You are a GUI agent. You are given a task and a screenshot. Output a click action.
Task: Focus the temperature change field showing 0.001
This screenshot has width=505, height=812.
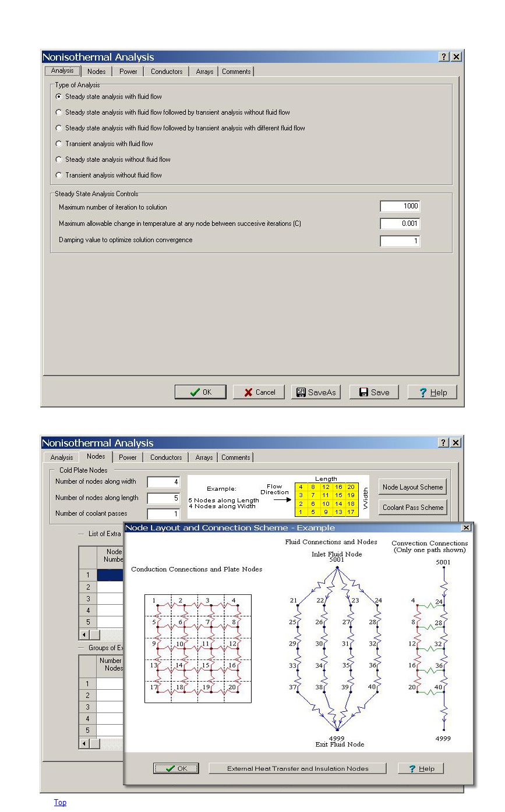(400, 224)
